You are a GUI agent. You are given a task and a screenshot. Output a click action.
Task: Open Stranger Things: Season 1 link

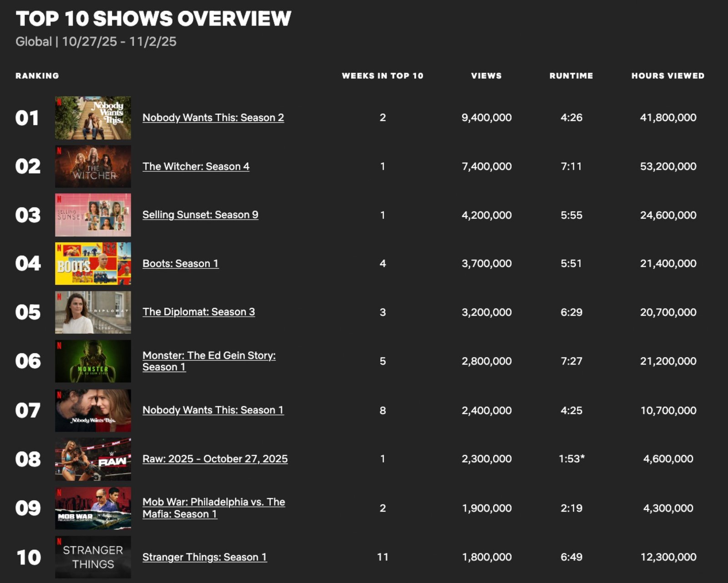204,557
